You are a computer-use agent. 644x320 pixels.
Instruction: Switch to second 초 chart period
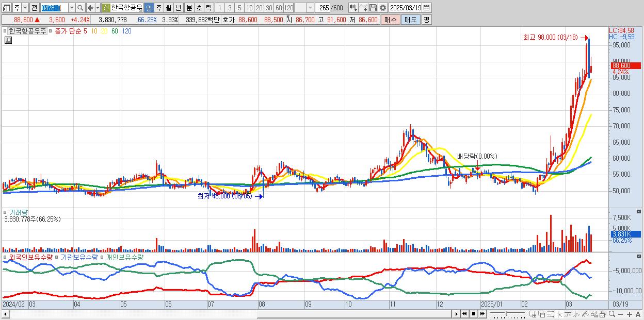(x=199, y=8)
